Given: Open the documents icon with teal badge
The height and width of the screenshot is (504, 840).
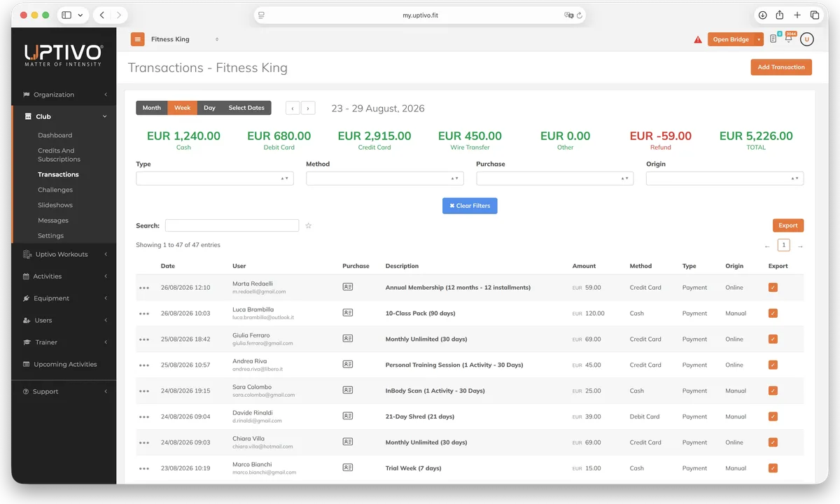Looking at the screenshot, I should tap(773, 39).
